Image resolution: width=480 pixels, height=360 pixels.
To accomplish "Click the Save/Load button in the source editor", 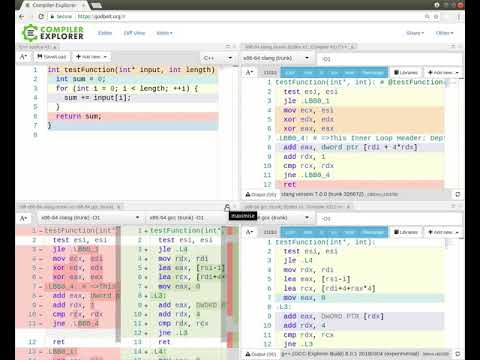I will point(52,57).
